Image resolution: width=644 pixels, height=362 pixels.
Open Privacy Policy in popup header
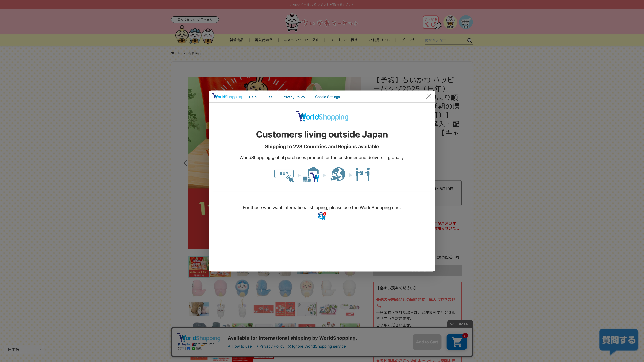tap(293, 97)
